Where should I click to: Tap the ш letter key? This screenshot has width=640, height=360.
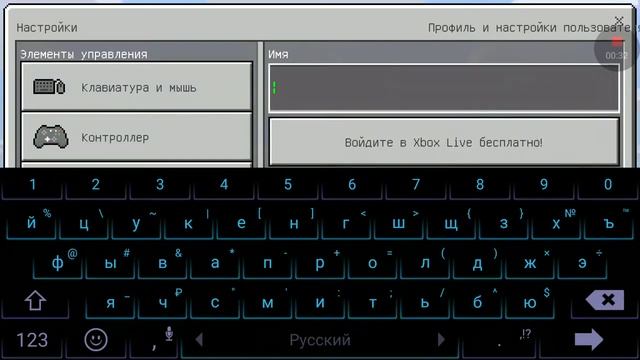point(399,223)
